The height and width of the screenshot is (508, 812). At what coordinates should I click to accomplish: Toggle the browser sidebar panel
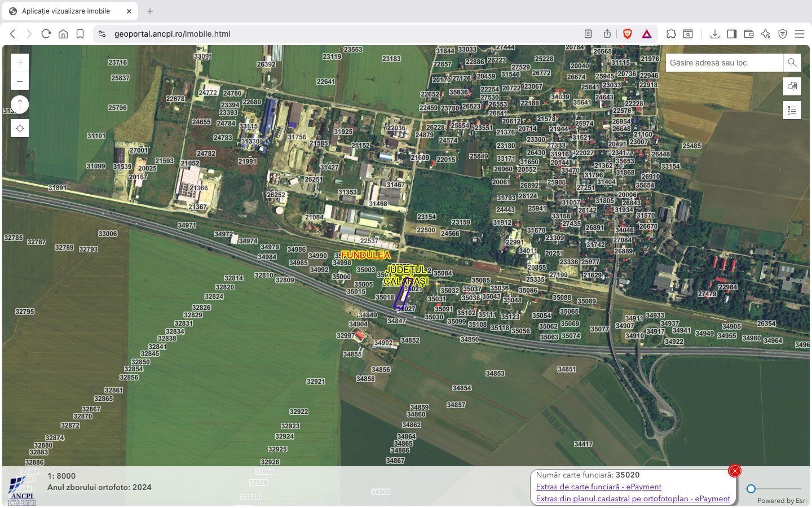pyautogui.click(x=731, y=34)
